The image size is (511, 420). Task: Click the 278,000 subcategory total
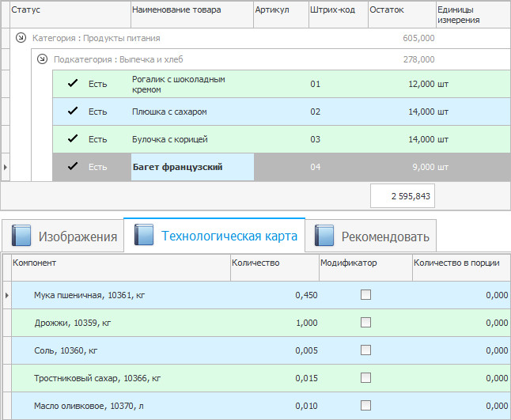[x=418, y=59]
